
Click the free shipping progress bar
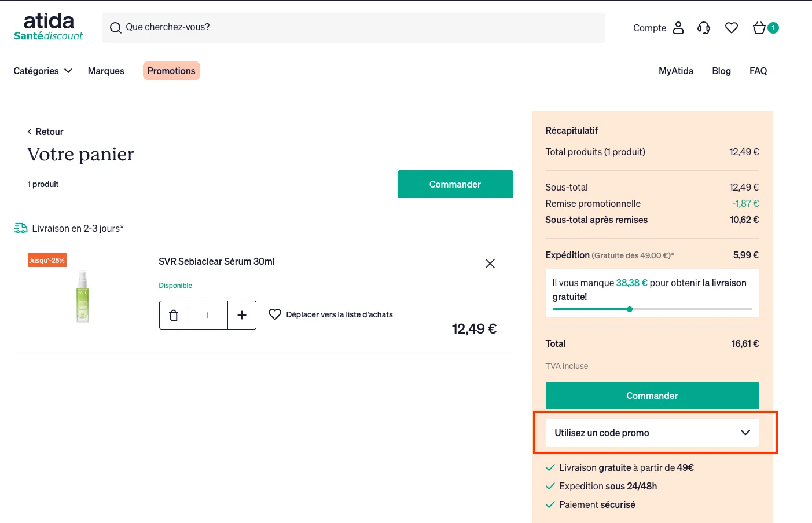tap(652, 309)
